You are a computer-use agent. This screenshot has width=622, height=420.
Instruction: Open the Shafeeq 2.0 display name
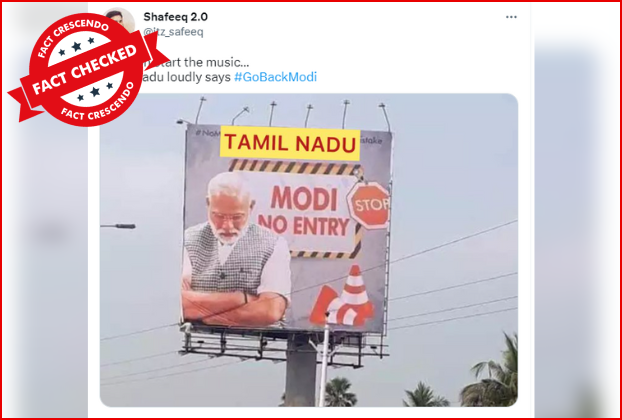point(175,17)
